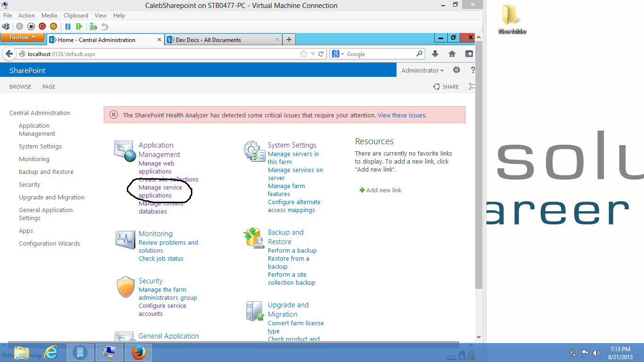Click the View these issues link
The image size is (644, 362).
coord(402,115)
